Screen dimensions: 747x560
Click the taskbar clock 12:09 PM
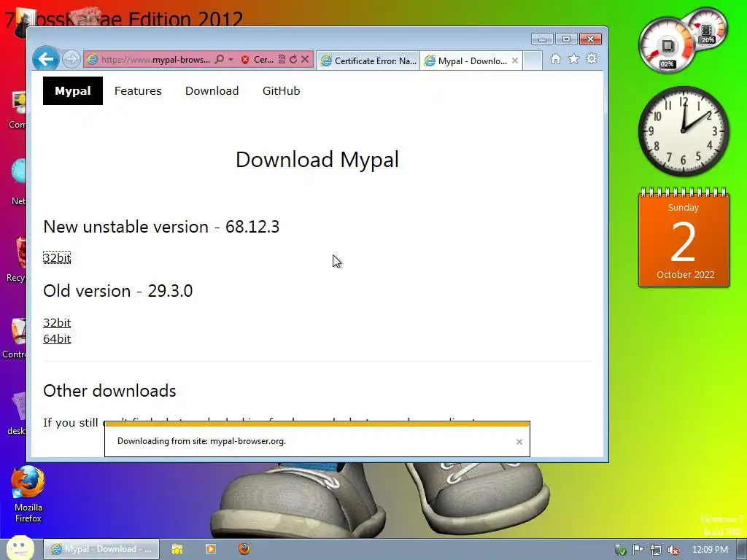pos(710,550)
